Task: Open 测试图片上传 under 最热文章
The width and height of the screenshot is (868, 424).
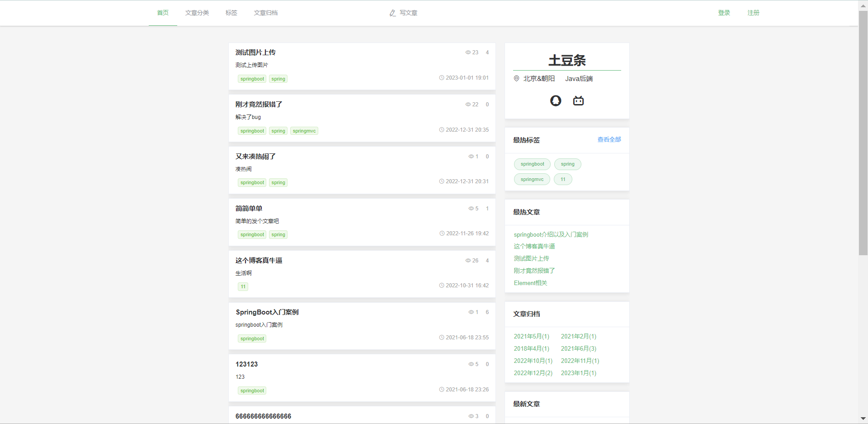Action: (531, 259)
